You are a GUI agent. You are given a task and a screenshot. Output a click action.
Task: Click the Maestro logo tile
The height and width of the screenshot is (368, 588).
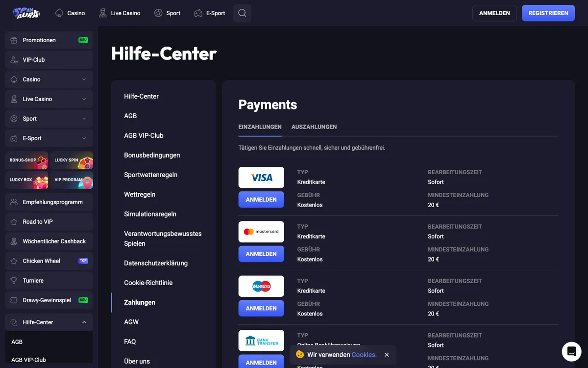pos(261,286)
